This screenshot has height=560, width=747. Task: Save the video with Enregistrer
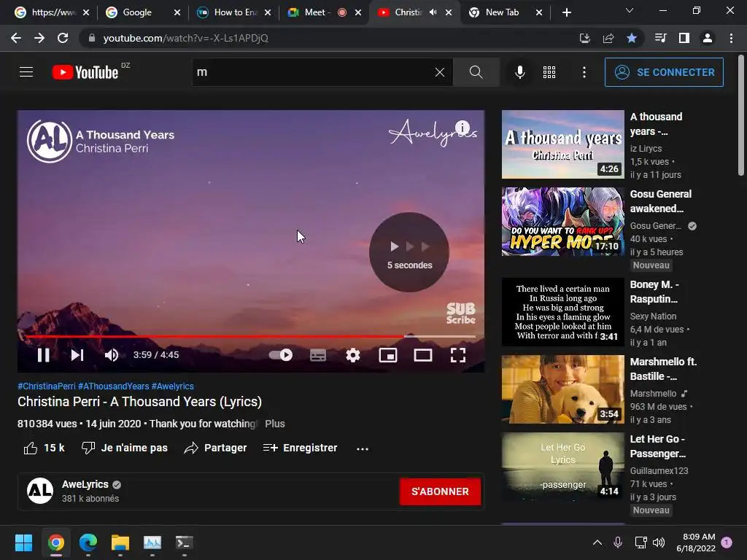[300, 448]
